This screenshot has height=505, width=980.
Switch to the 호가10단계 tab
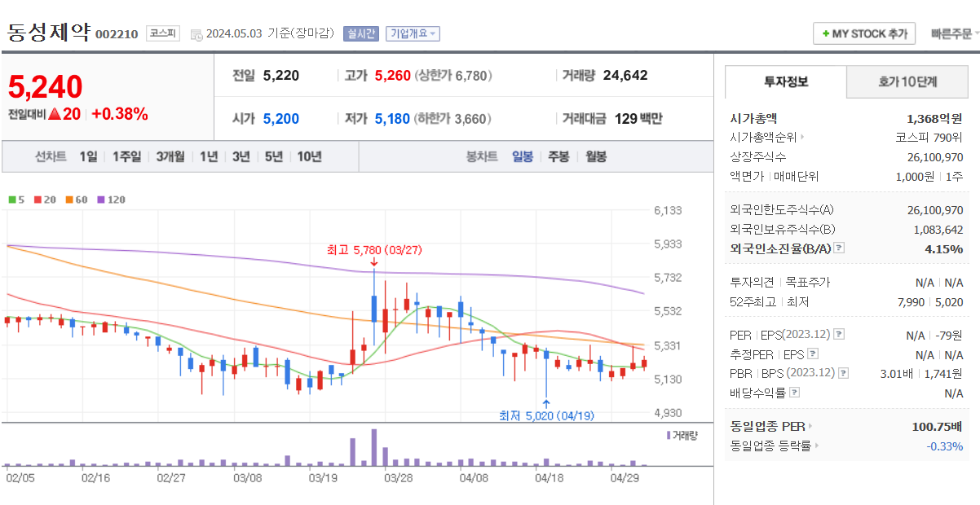pyautogui.click(x=907, y=81)
